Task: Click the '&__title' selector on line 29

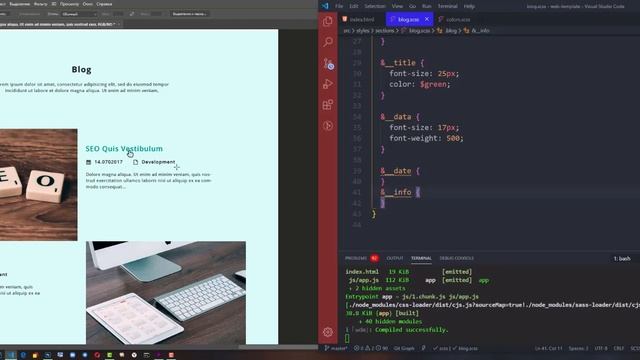Action: tap(398, 63)
